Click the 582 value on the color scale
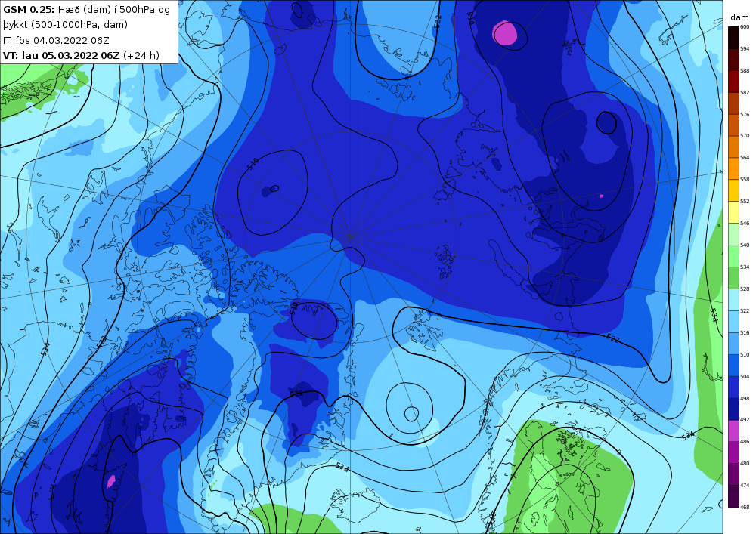The image size is (756, 534). coord(745,92)
